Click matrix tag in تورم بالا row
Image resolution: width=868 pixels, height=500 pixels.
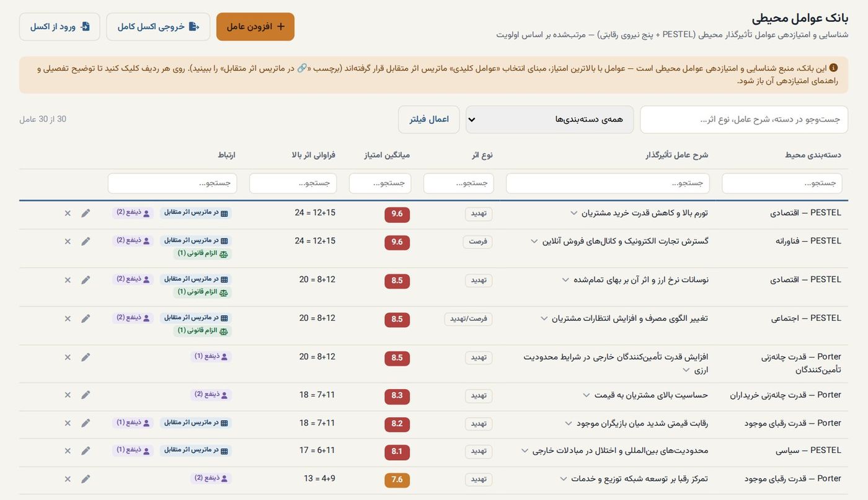click(196, 213)
